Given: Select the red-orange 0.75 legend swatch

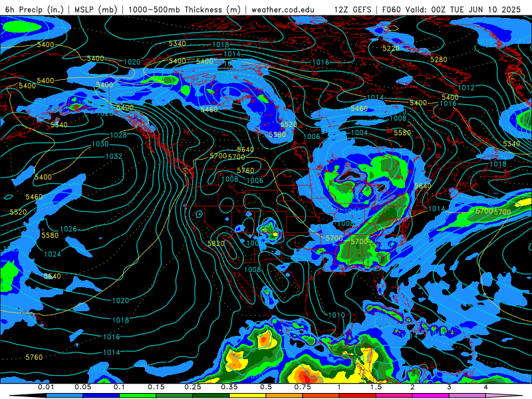Looking at the screenshot, I should click(x=321, y=396).
